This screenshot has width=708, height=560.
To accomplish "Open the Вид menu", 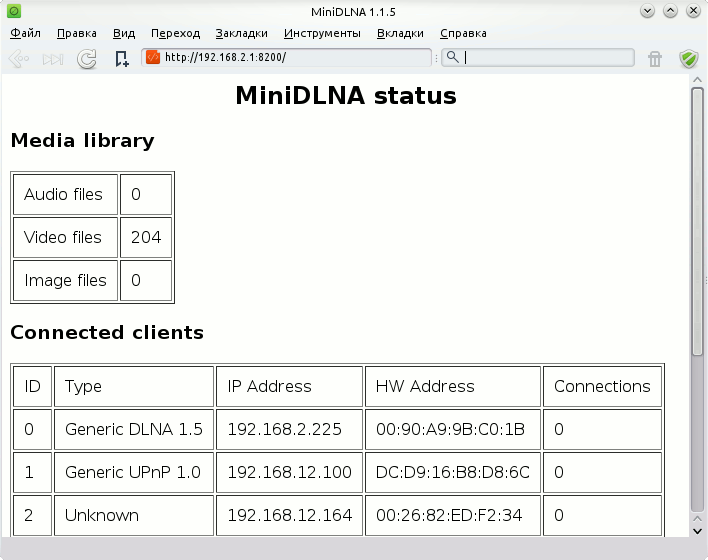I will click(x=124, y=33).
